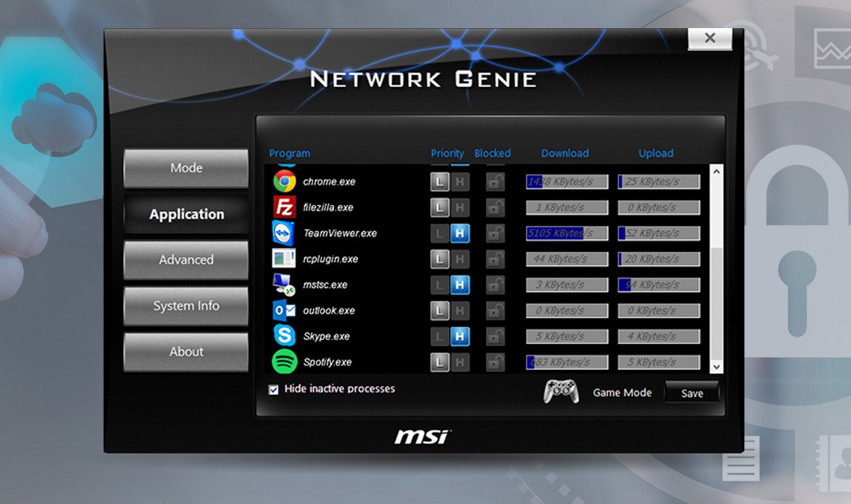Click the Outlook application icon
Image resolution: width=851 pixels, height=504 pixels.
click(284, 310)
